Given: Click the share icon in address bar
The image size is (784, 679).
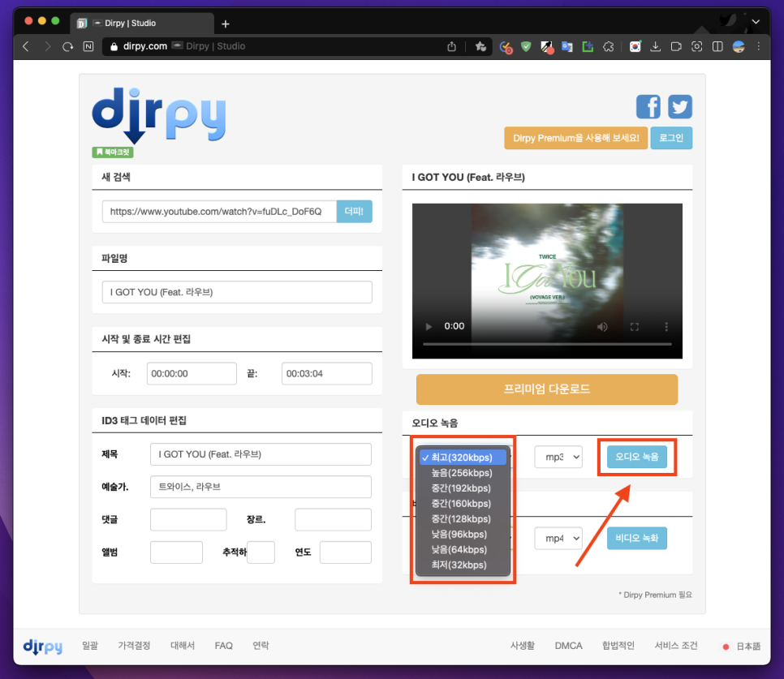Looking at the screenshot, I should [451, 46].
